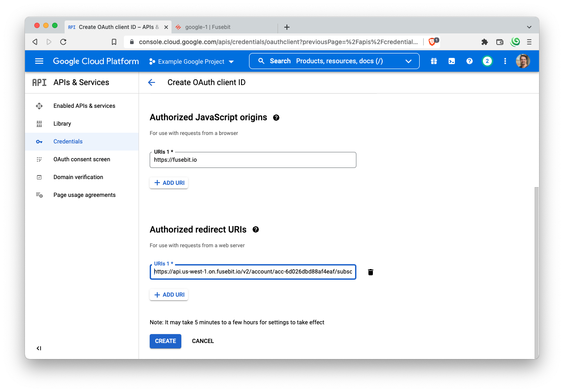Viewport: 564px width, 392px height.
Task: Show help for Authorized JavaScript origins
Action: tap(276, 118)
